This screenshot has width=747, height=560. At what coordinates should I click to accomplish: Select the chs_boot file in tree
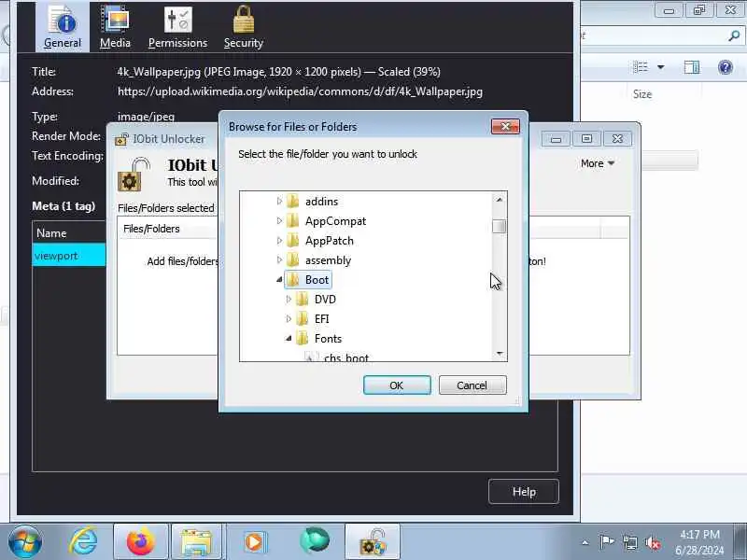346,357
